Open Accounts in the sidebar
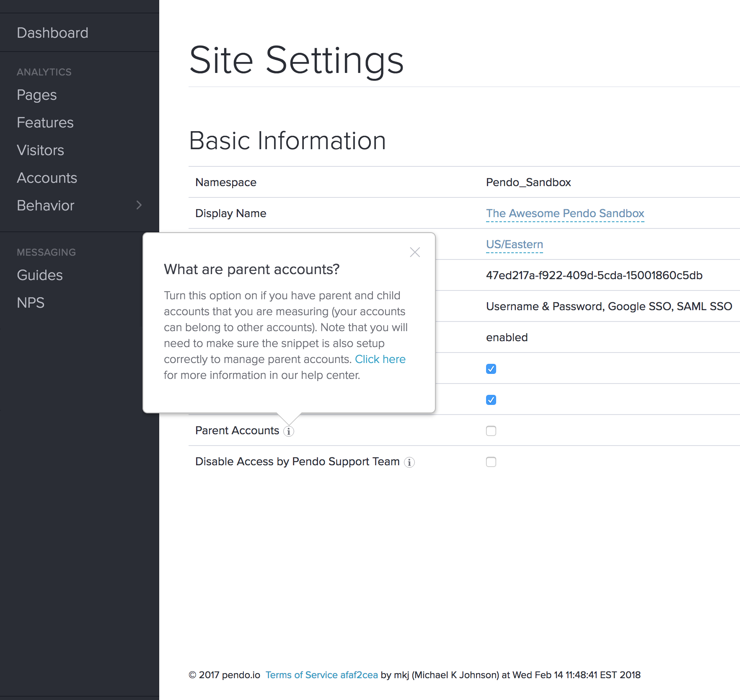Image resolution: width=740 pixels, height=700 pixels. (47, 178)
